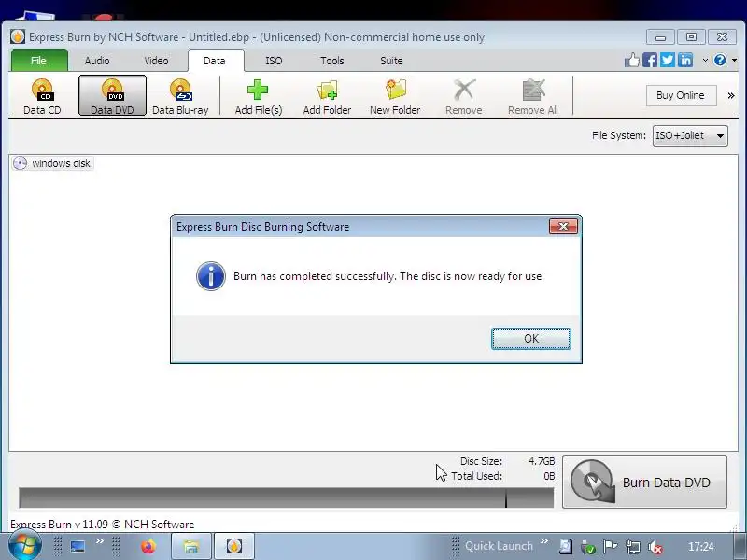This screenshot has height=560, width=747.
Task: Switch to the ISO tab
Action: coord(274,61)
